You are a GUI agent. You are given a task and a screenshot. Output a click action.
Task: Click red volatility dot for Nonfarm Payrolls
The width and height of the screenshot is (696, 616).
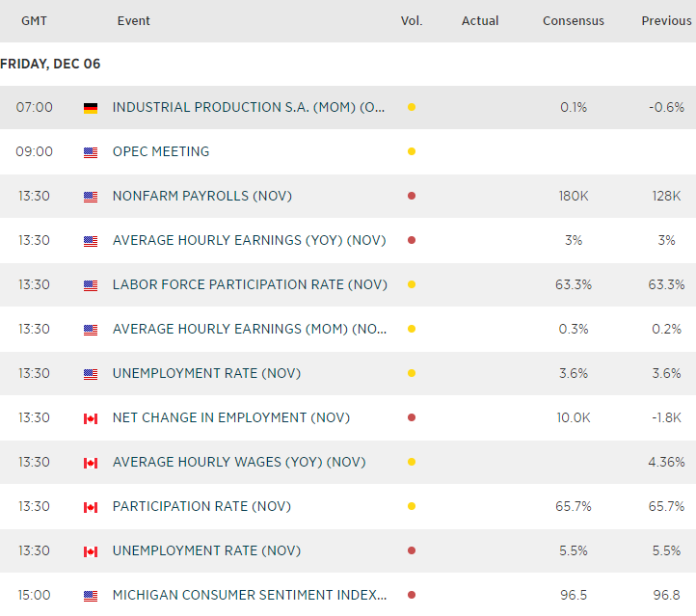[x=412, y=197]
